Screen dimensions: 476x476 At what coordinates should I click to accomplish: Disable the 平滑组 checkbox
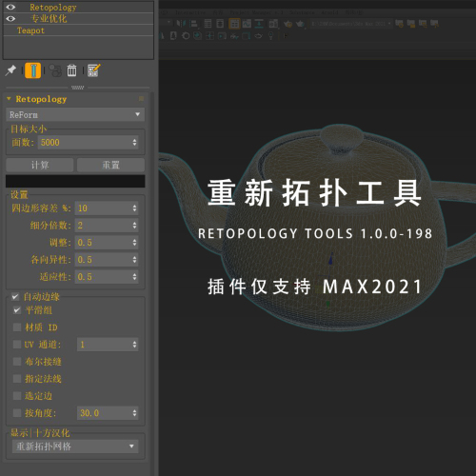(x=17, y=310)
